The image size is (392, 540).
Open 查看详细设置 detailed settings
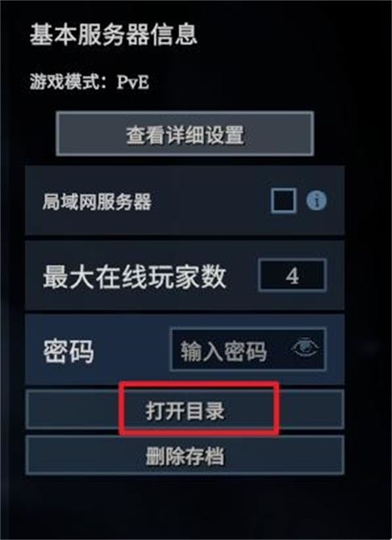click(x=185, y=134)
